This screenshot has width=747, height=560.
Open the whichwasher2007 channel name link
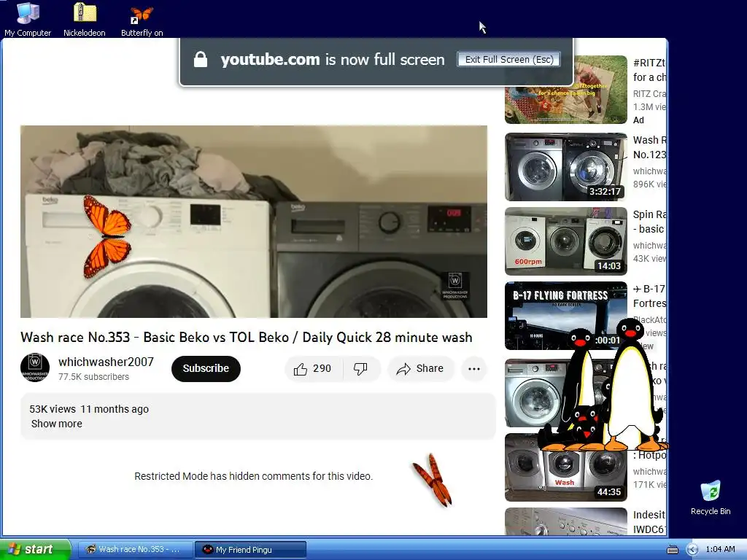(x=106, y=362)
